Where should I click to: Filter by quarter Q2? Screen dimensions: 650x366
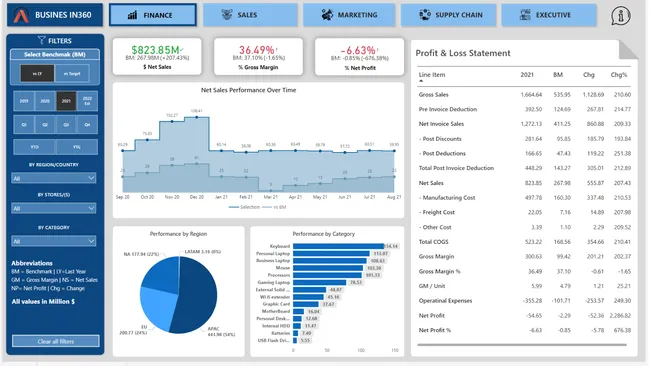click(x=45, y=124)
